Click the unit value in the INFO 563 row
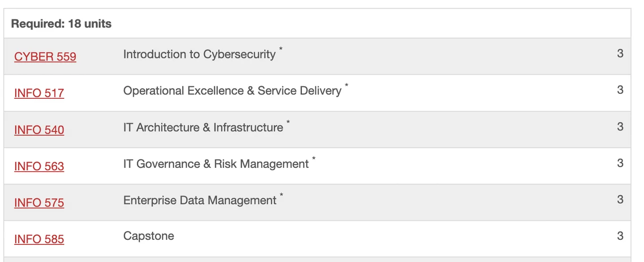The height and width of the screenshot is (262, 644). point(620,163)
